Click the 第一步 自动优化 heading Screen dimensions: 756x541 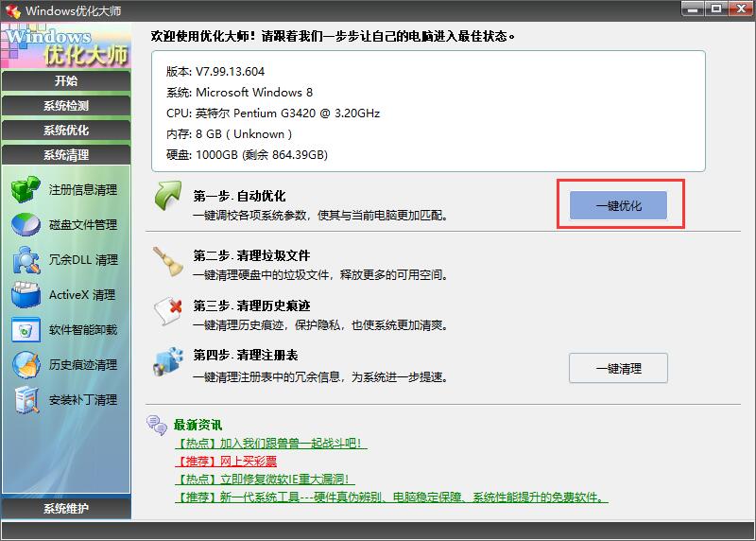[240, 196]
